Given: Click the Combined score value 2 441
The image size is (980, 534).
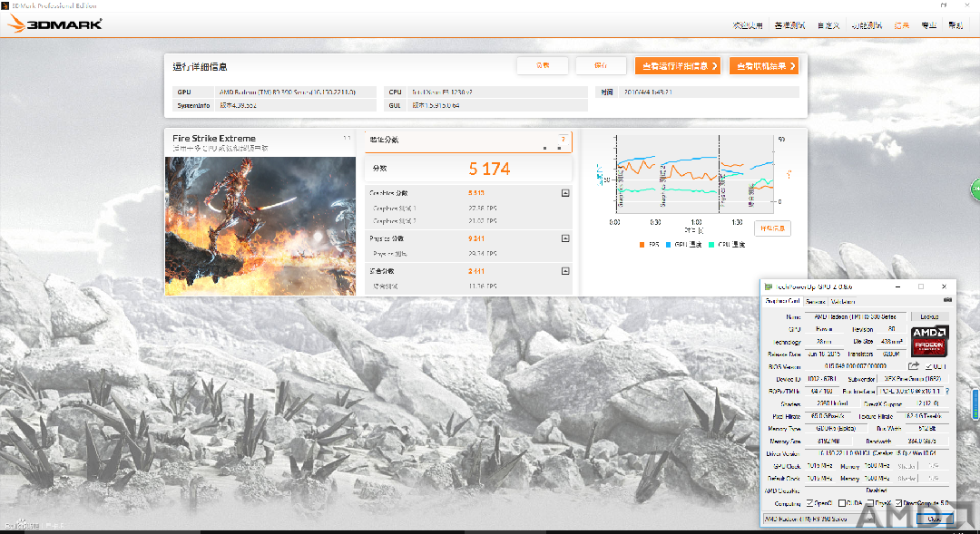Looking at the screenshot, I should coord(476,271).
